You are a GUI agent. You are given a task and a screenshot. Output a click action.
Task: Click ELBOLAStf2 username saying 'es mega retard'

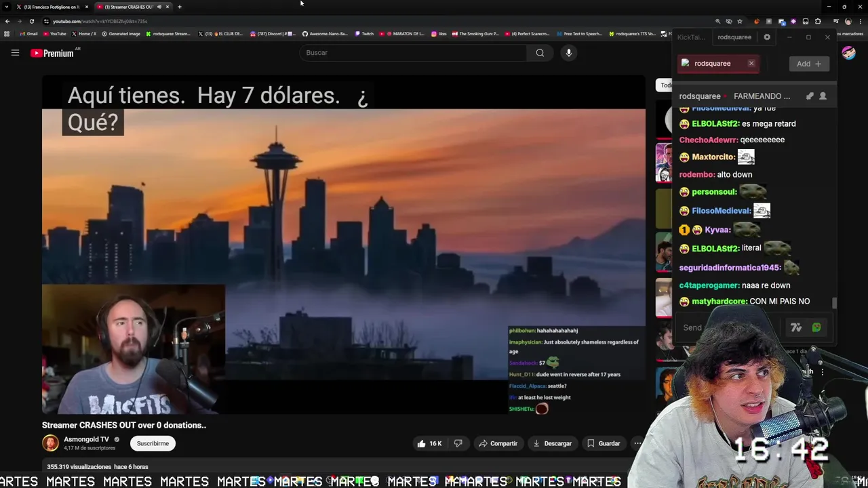coord(715,124)
